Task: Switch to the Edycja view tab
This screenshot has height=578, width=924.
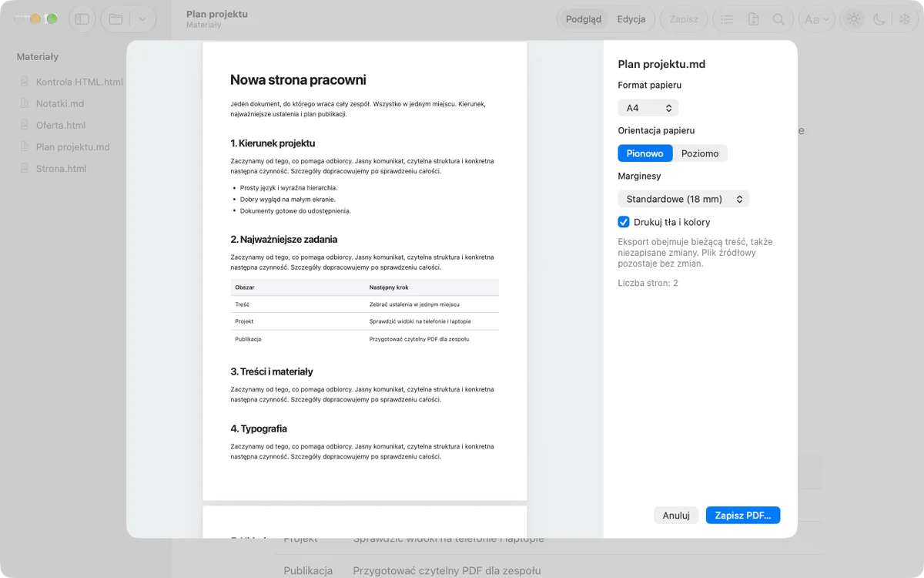Action: [631, 19]
